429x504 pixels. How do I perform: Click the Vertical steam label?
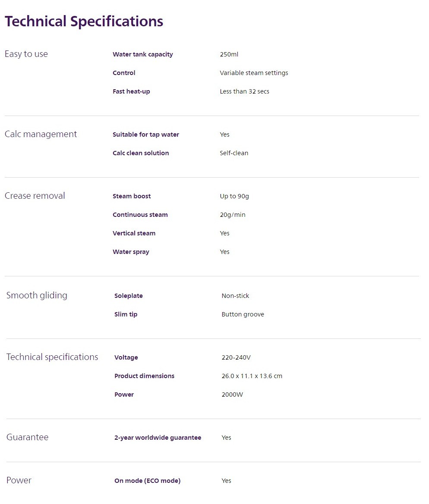[134, 233]
